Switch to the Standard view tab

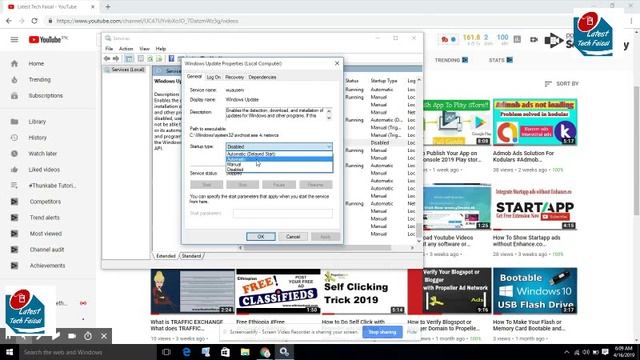(x=191, y=256)
